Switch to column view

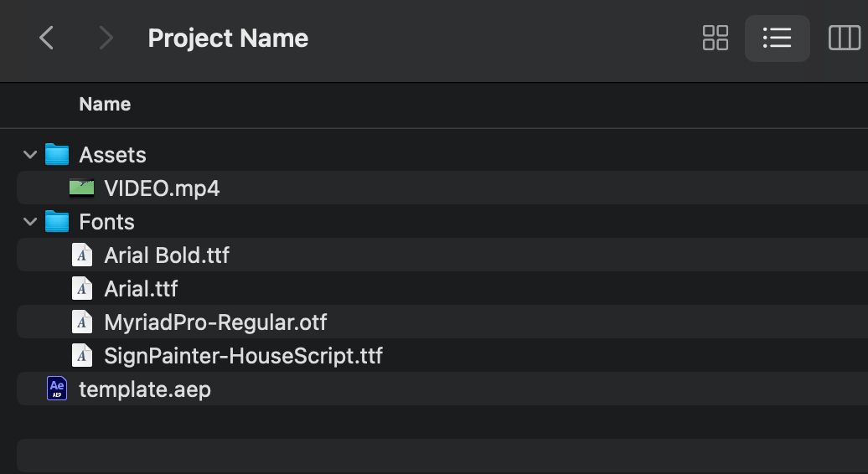(845, 39)
